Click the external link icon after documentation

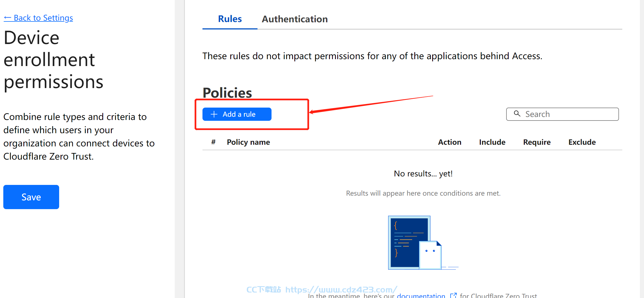[453, 296]
